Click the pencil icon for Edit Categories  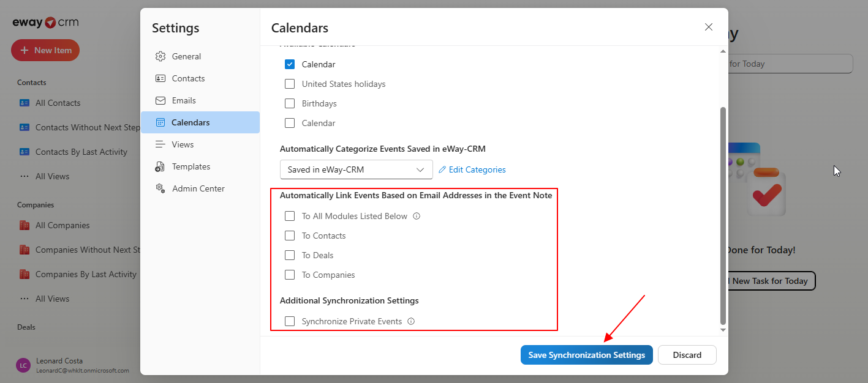[x=442, y=169]
